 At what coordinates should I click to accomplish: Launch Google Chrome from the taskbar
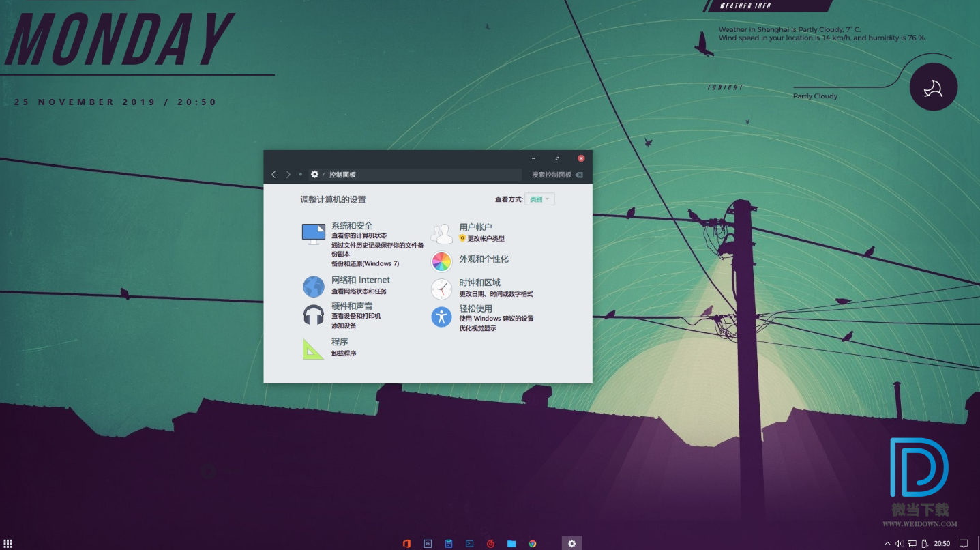tap(533, 544)
